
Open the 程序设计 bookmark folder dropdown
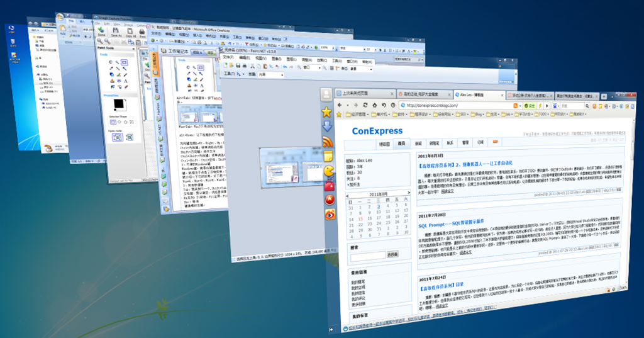pyautogui.click(x=421, y=115)
